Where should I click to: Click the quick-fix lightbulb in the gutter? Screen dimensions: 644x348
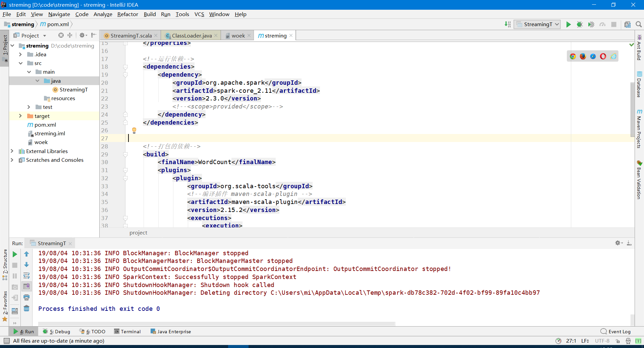coord(134,130)
